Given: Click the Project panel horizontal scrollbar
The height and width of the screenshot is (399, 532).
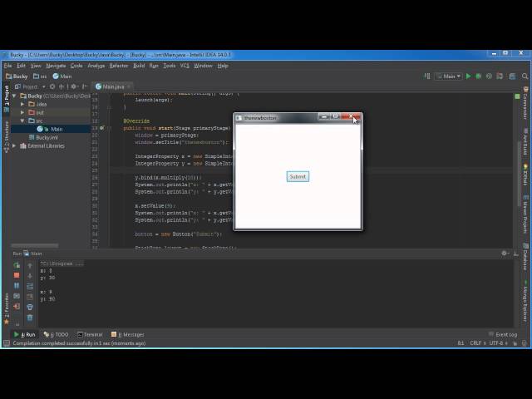Looking at the screenshot, I should tap(35, 245).
